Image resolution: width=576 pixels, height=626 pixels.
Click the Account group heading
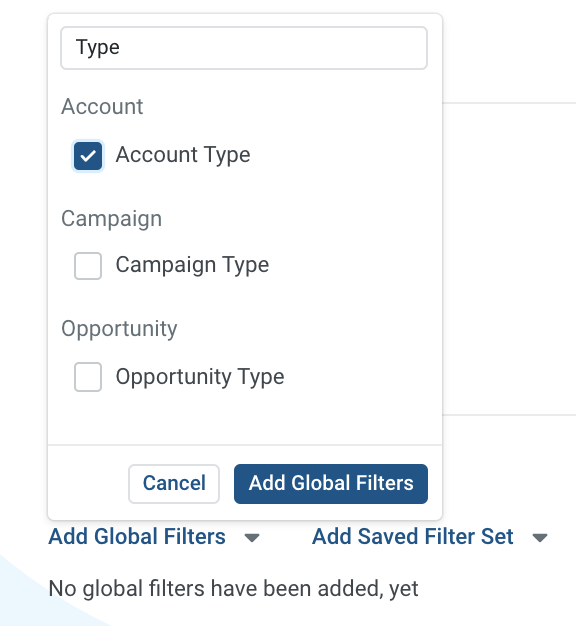point(102,107)
